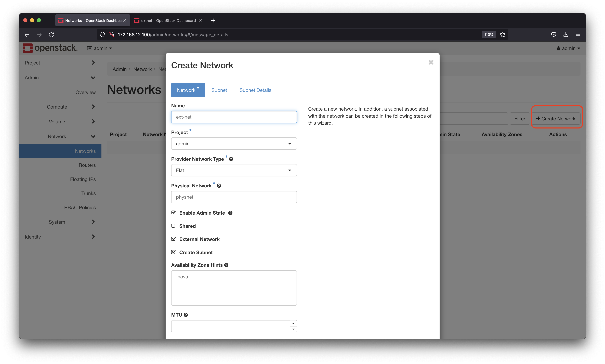This screenshot has width=605, height=364.
Task: Increment the MTU value up arrow
Action: pyautogui.click(x=293, y=323)
